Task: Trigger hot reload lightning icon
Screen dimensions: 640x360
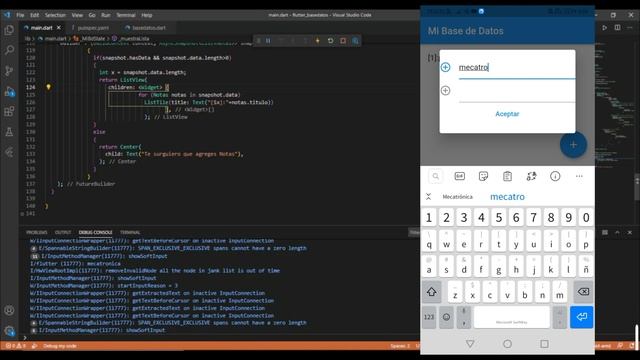Action: [318, 41]
